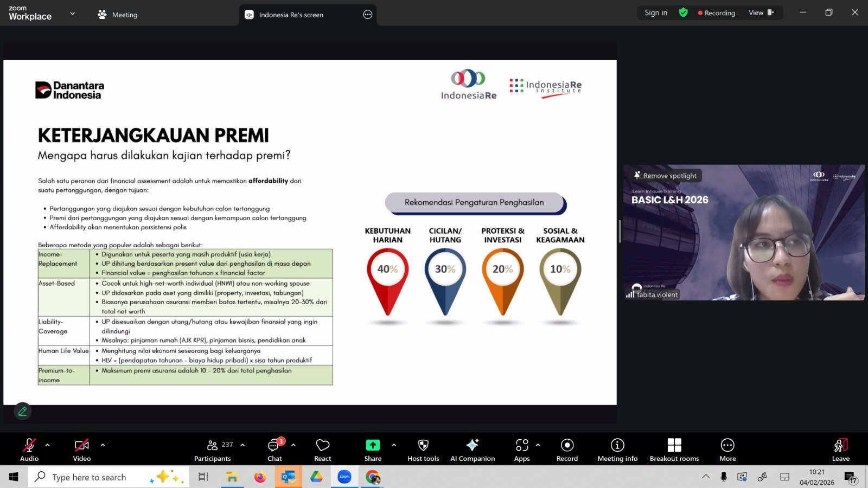Start recording with Record button
This screenshot has width=868, height=488.
pos(567,450)
